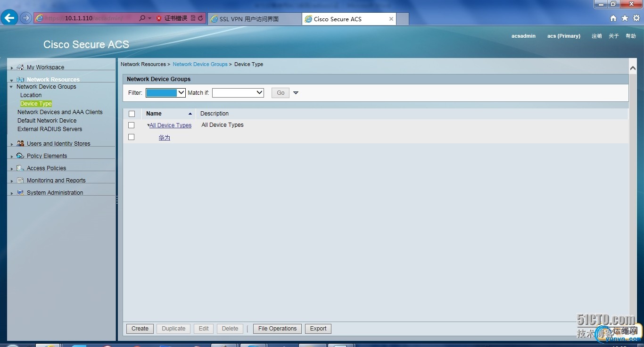Open the browser Tools gear icon

click(636, 18)
